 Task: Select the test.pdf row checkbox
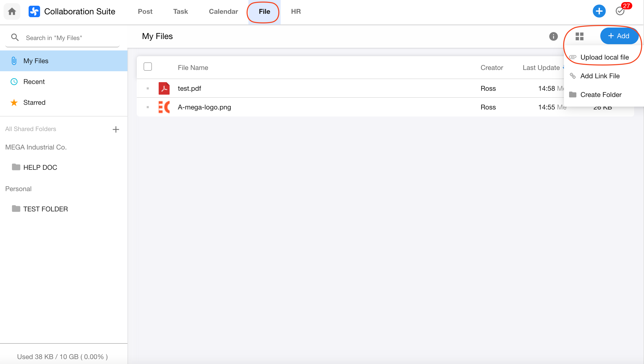tap(148, 88)
